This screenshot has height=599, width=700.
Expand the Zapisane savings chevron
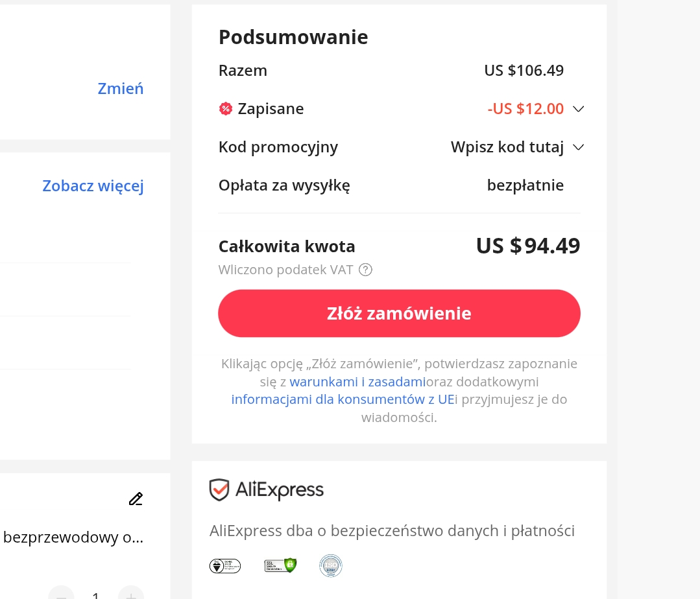point(578,109)
